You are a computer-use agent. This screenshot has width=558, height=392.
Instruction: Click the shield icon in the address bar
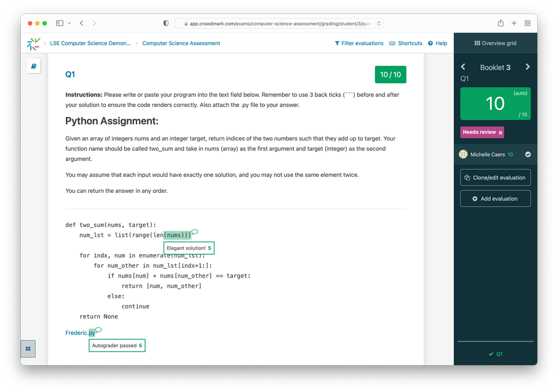[x=165, y=23]
